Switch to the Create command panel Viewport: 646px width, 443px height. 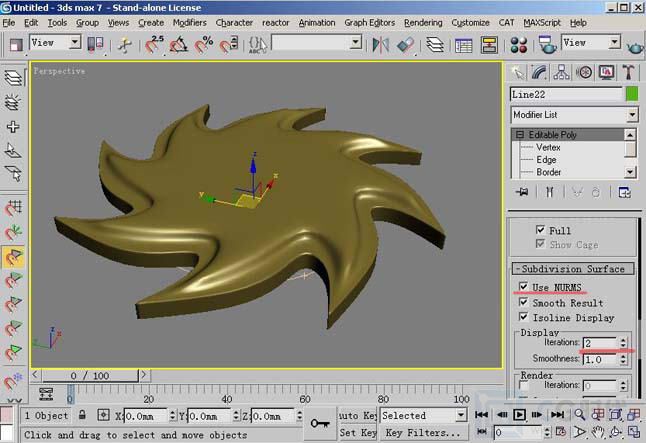(517, 73)
